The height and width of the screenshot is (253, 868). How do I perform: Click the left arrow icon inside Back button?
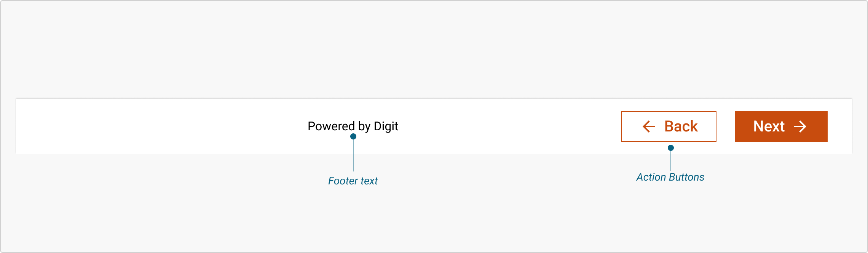649,126
